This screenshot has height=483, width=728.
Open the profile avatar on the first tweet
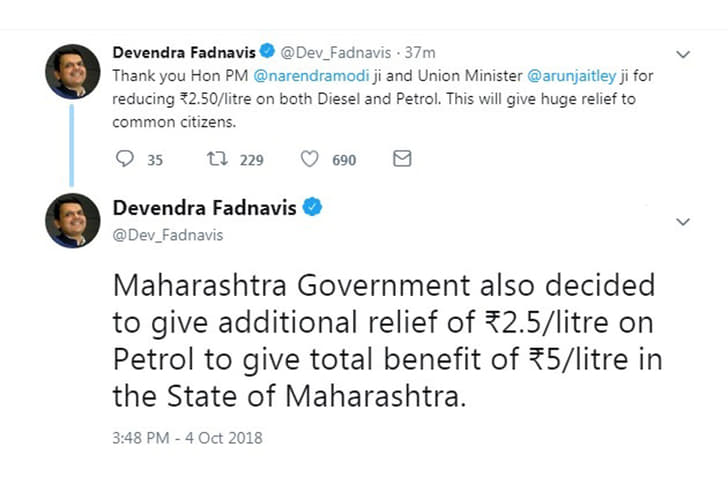pos(72,72)
